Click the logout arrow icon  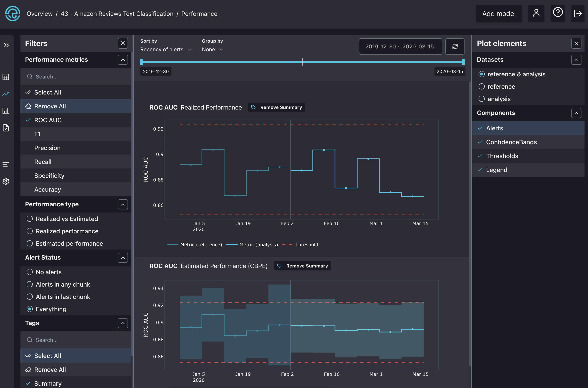pyautogui.click(x=578, y=13)
